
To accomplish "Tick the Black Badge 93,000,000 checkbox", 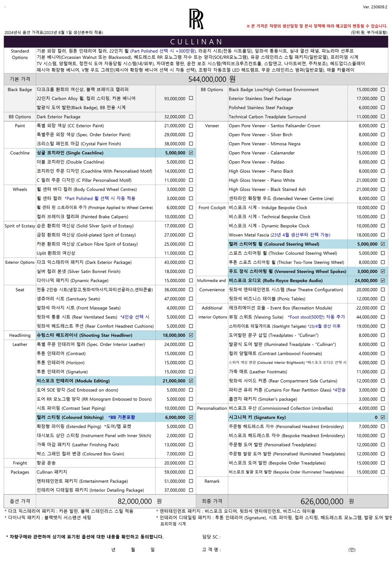I will pos(191,99).
